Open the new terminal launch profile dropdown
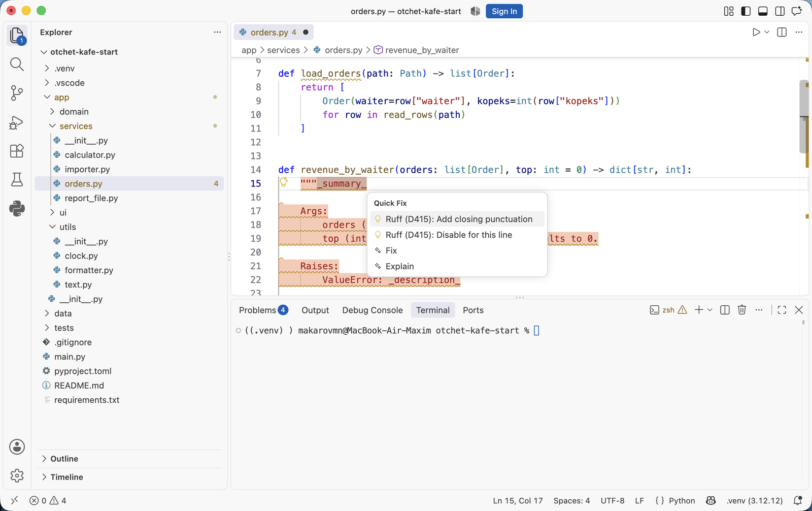 pyautogui.click(x=710, y=310)
